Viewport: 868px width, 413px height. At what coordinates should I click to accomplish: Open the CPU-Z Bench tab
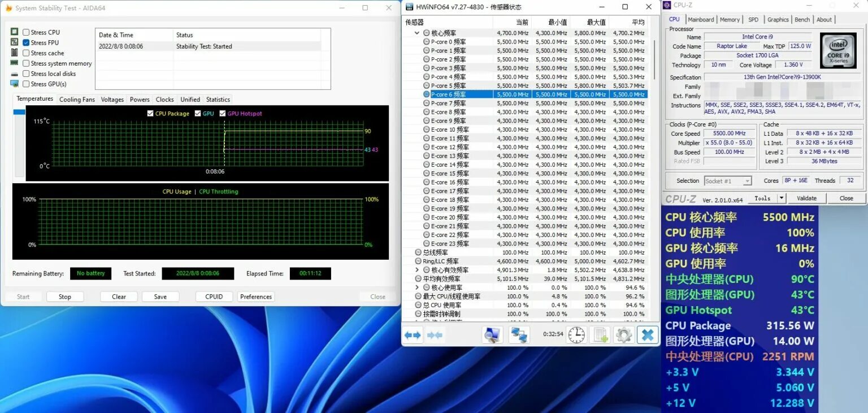[802, 20]
